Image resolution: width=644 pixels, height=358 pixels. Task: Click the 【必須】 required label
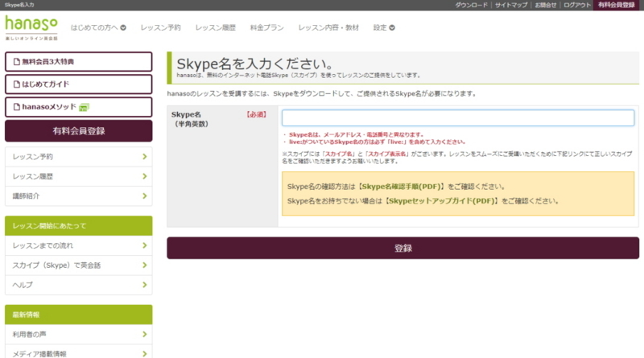pos(256,114)
